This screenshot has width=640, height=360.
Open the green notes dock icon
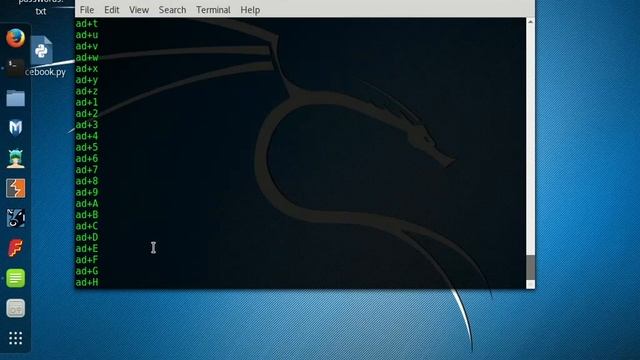click(x=16, y=278)
